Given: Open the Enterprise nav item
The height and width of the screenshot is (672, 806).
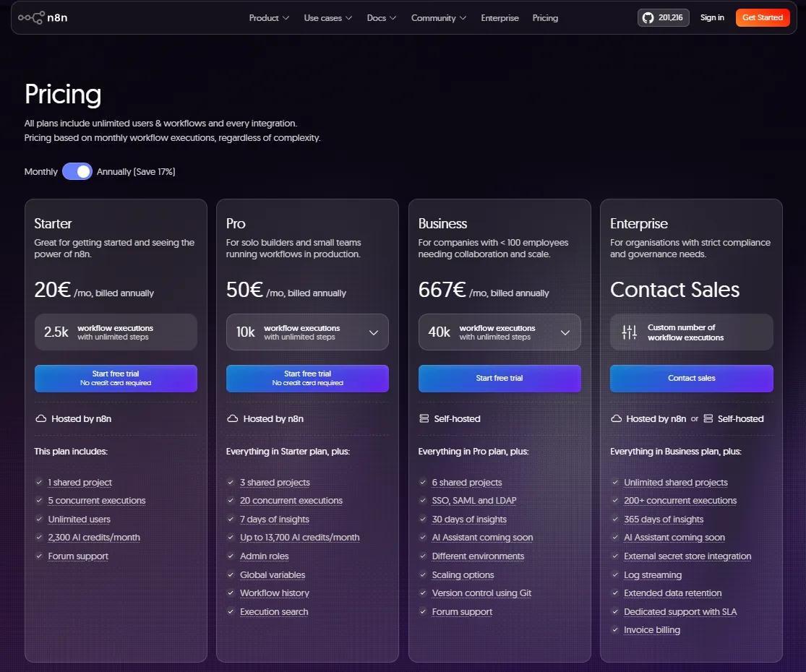Looking at the screenshot, I should 500,18.
